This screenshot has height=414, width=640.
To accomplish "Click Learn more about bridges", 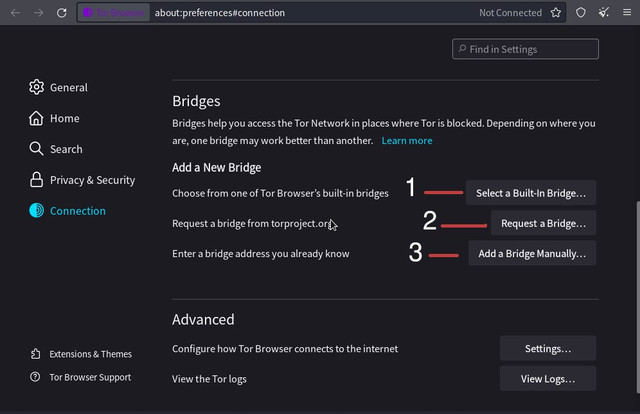I will [x=407, y=140].
